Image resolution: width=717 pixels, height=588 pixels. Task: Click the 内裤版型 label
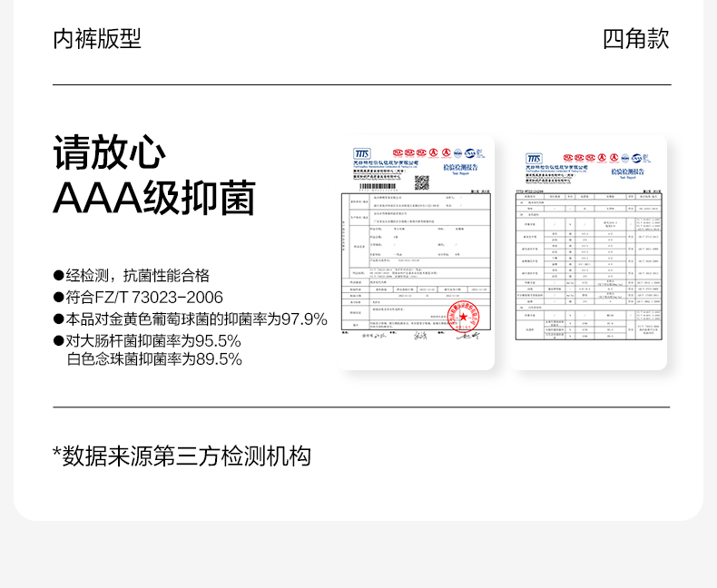coord(97,39)
